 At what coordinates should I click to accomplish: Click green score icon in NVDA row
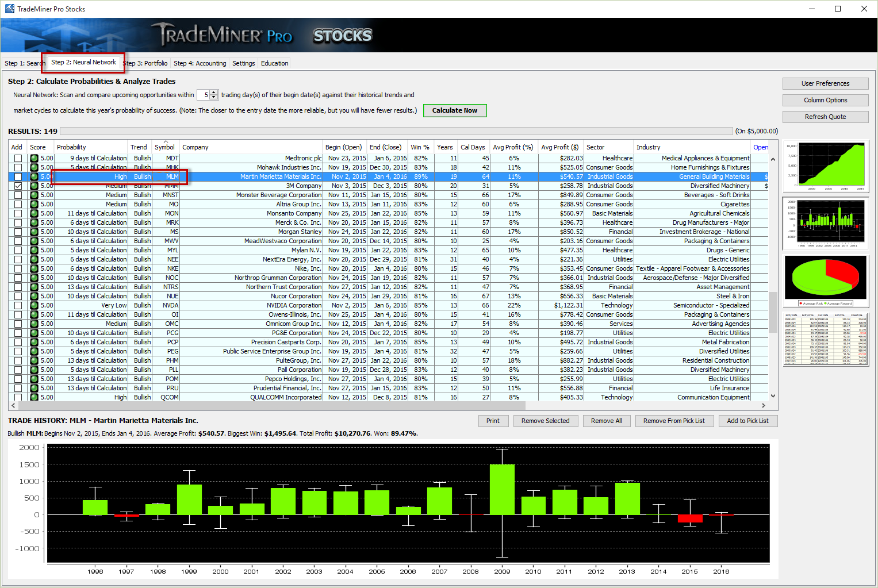point(34,305)
